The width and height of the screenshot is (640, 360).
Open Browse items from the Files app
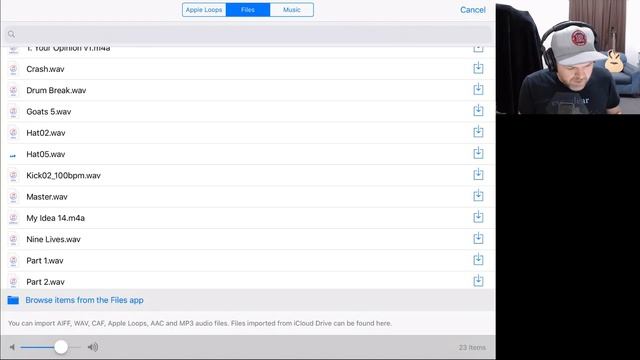(x=84, y=300)
